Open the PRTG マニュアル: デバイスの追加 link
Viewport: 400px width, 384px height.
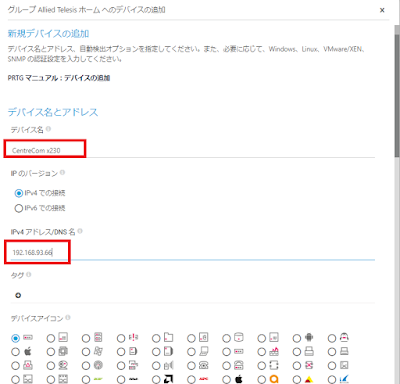coord(59,78)
